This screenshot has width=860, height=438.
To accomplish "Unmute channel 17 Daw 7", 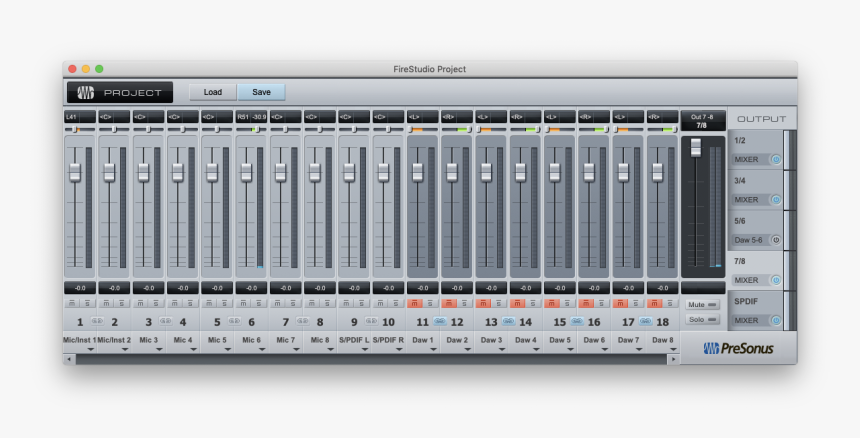I will 620,303.
